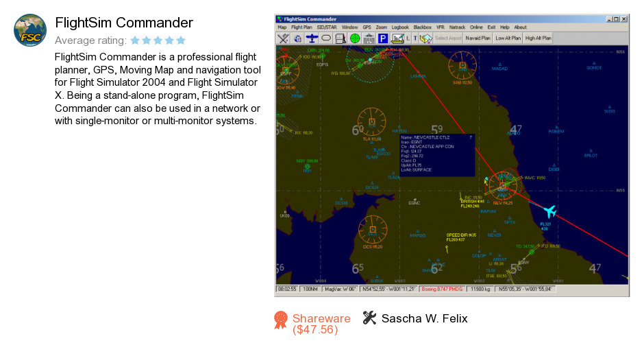Click the SAB VOR compass rose on map
Image resolution: width=644 pixels, height=354 pixels.
(462, 65)
